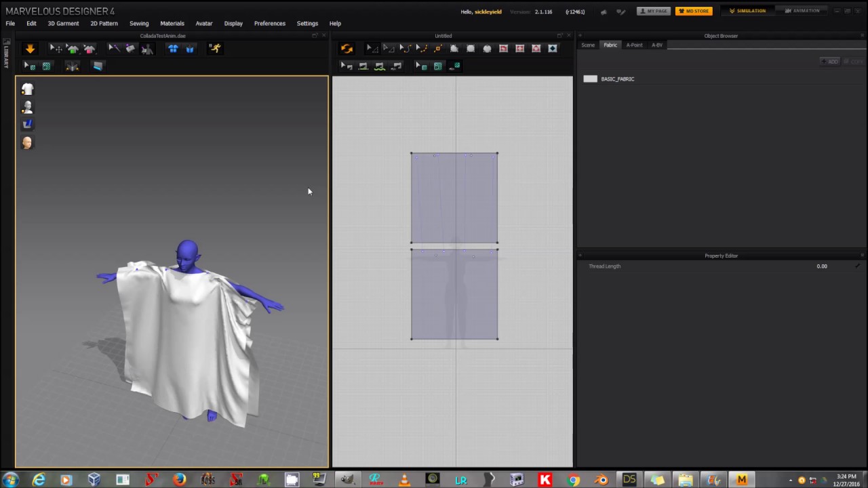The image size is (868, 488).
Task: Select the Edit Sewing tool in 3D toolbar
Action: pos(114,49)
